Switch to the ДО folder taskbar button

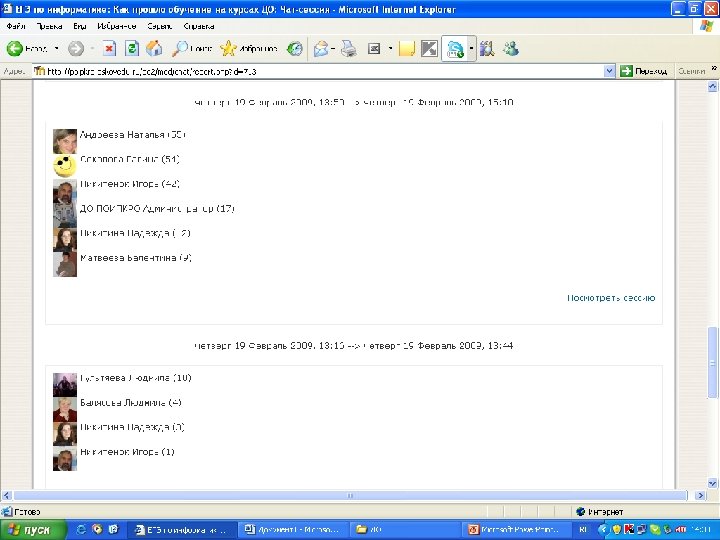(405, 529)
